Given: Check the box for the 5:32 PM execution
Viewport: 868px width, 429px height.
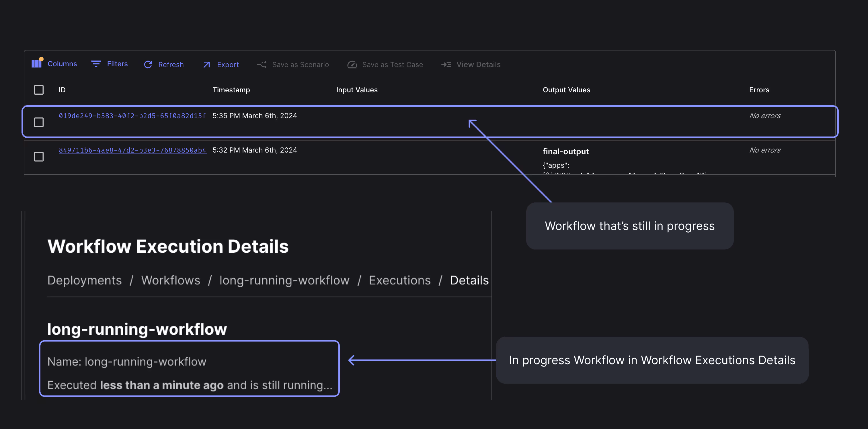Looking at the screenshot, I should pyautogui.click(x=39, y=157).
